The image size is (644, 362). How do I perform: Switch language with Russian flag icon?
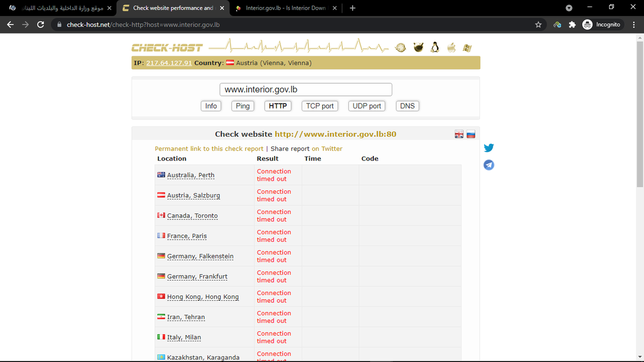pyautogui.click(x=471, y=134)
